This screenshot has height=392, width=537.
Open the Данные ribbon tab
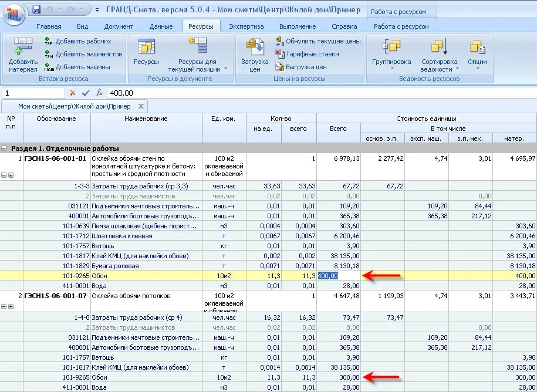pos(161,26)
